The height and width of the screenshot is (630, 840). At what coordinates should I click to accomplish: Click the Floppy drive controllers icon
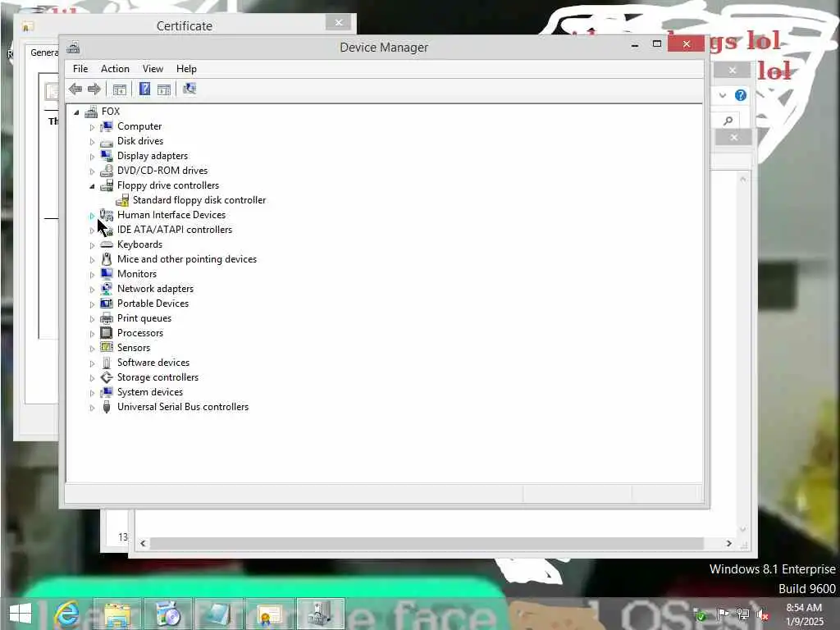click(107, 185)
